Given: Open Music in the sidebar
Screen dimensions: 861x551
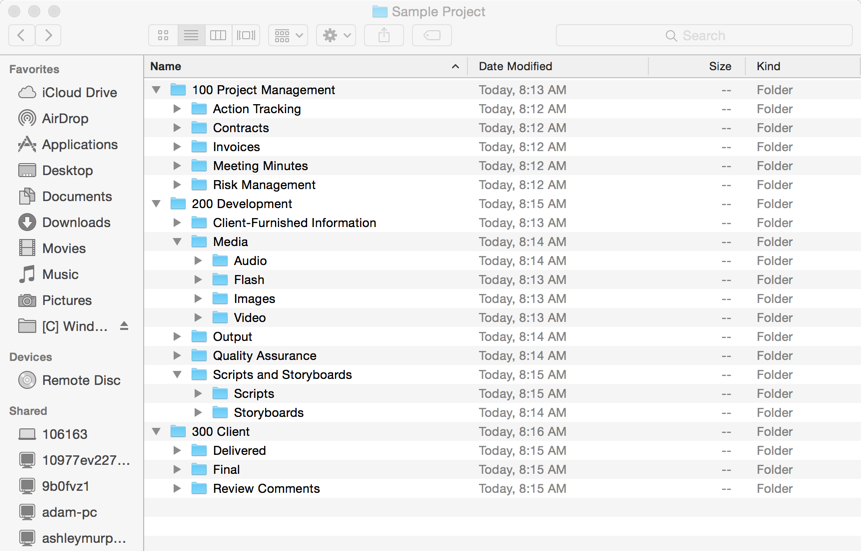Looking at the screenshot, I should [x=48, y=274].
